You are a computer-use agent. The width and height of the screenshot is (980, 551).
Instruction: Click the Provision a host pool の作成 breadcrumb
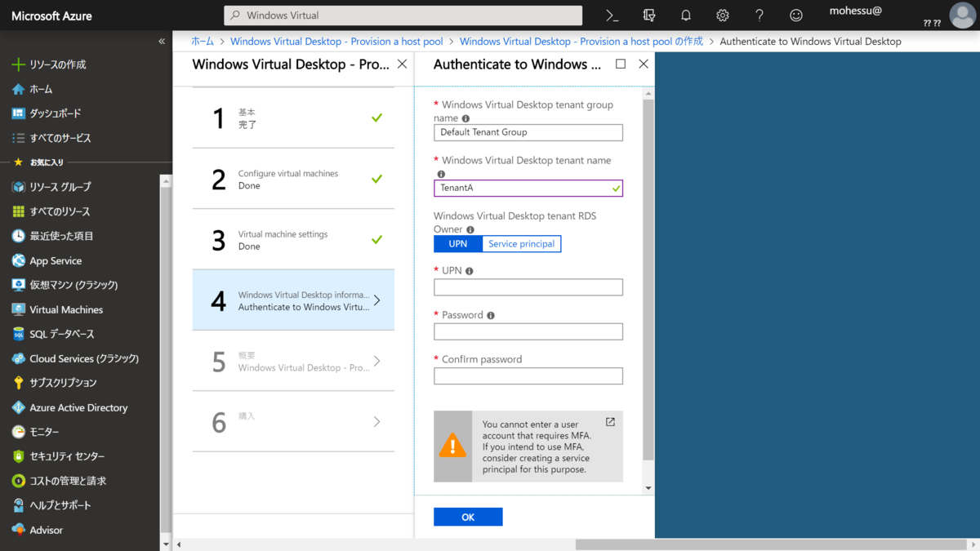tap(581, 41)
